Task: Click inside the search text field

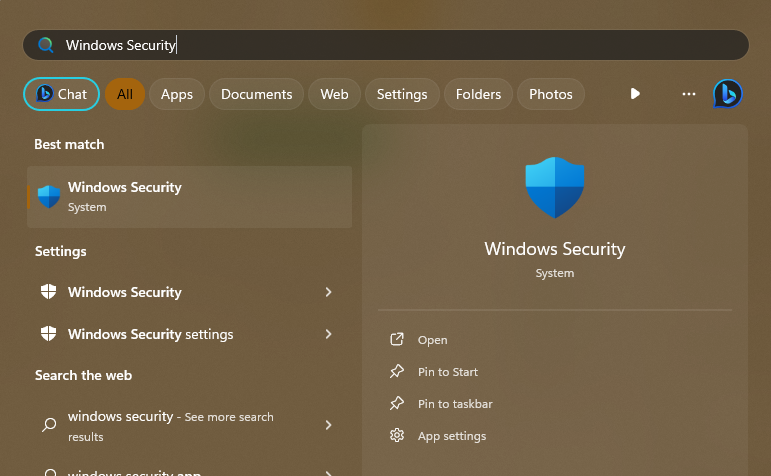Action: click(x=400, y=45)
